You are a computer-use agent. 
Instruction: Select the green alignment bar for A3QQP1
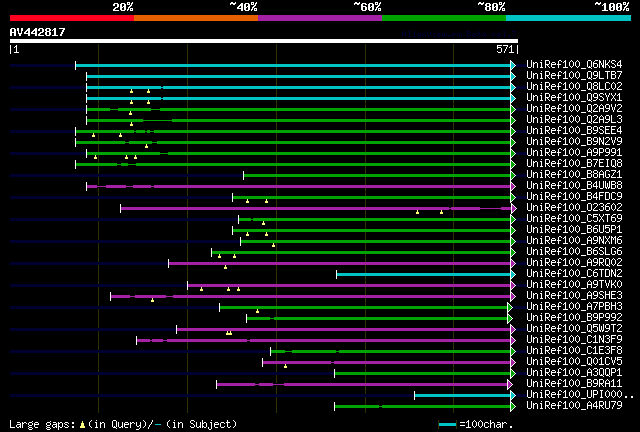click(422, 373)
